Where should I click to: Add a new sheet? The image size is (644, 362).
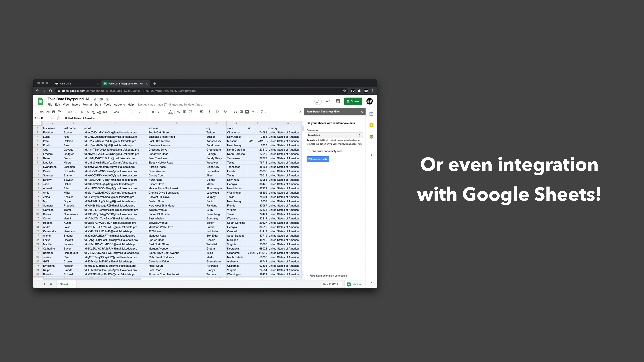[x=44, y=284]
